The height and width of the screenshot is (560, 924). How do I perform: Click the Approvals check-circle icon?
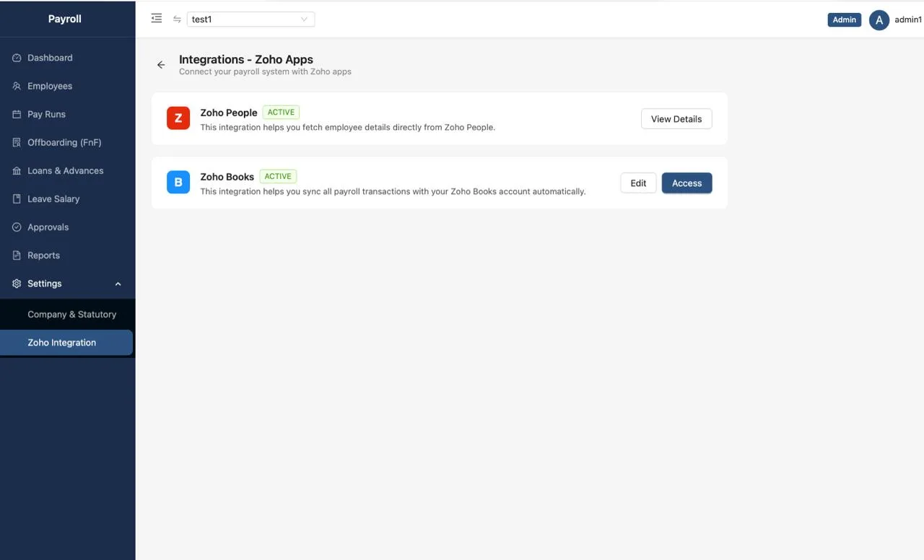tap(17, 227)
